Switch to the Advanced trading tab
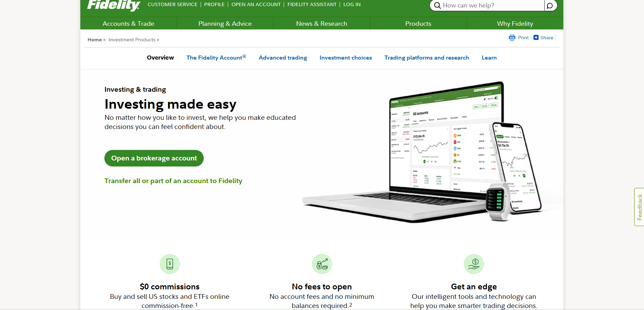The width and height of the screenshot is (644, 310). (x=283, y=58)
